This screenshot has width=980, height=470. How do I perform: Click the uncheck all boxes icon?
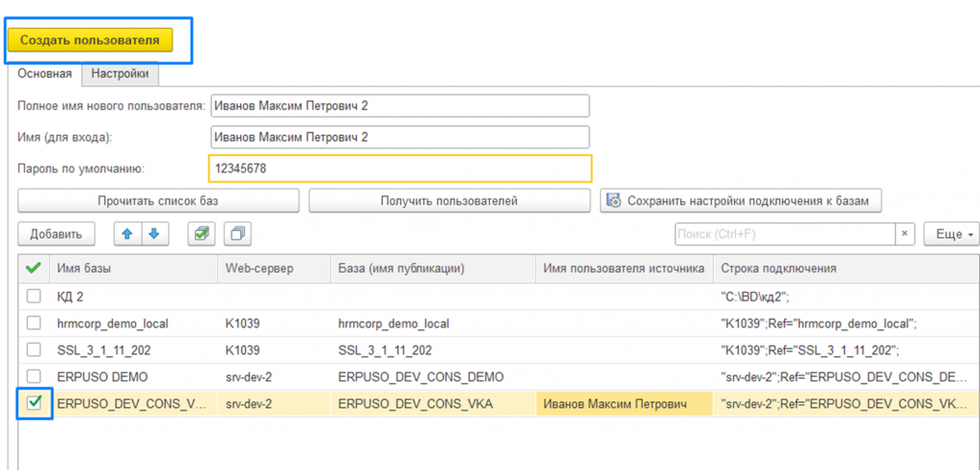coord(237,235)
